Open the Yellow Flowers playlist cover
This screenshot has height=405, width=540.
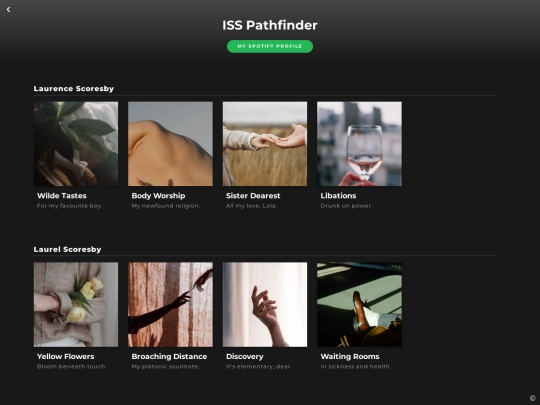(76, 304)
